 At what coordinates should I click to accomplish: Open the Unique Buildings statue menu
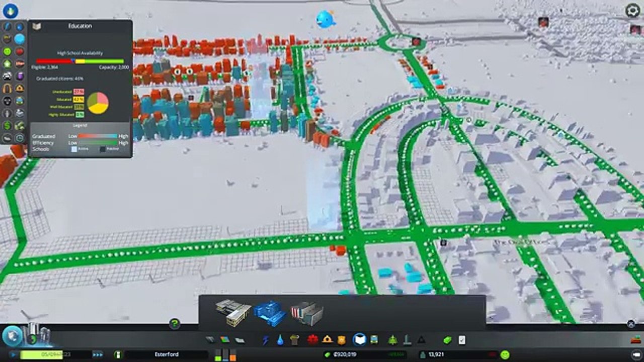click(407, 340)
